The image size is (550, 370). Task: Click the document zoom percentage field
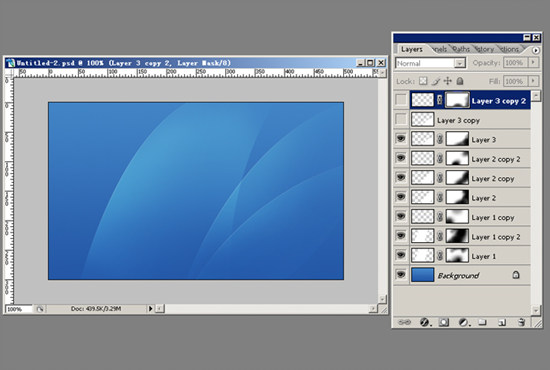click(19, 309)
